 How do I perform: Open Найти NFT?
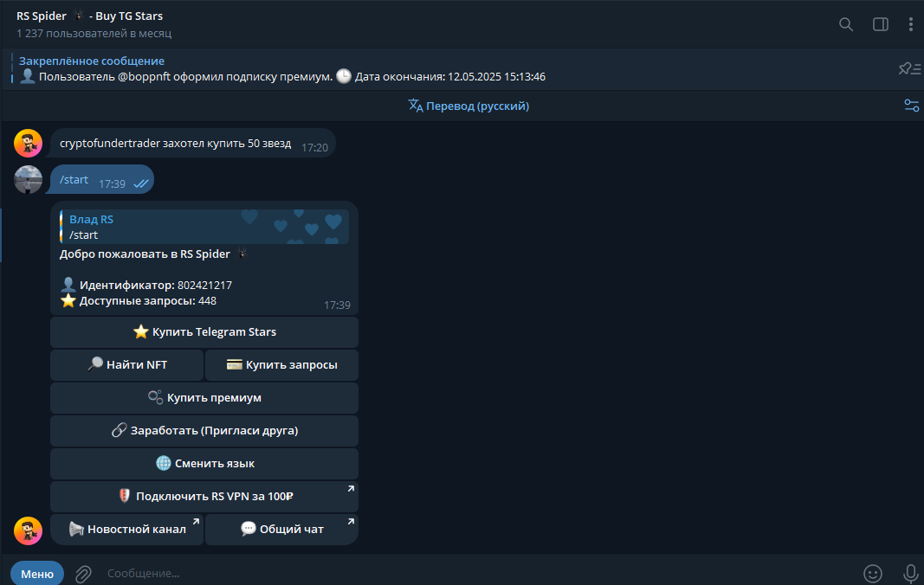point(126,364)
